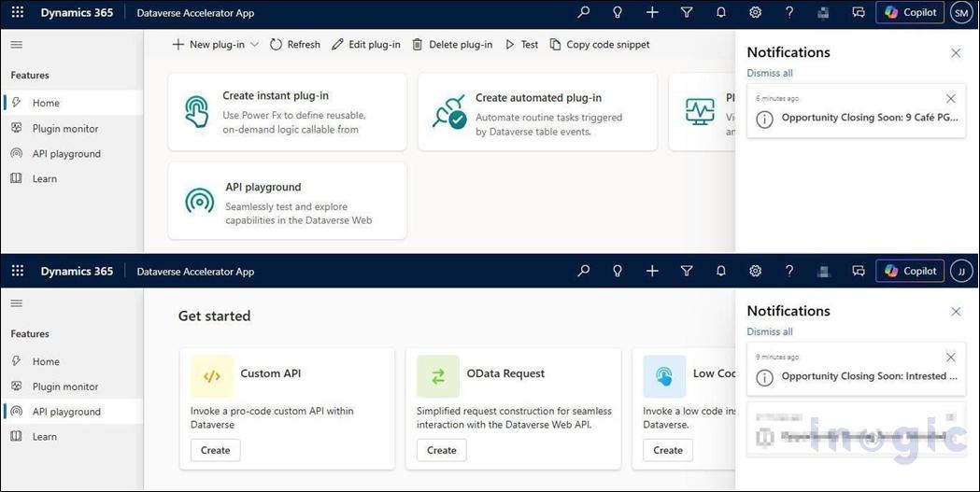Screen dimensions: 980x492
Task: Click Dynamics 365 title in top window
Action: [x=77, y=12]
